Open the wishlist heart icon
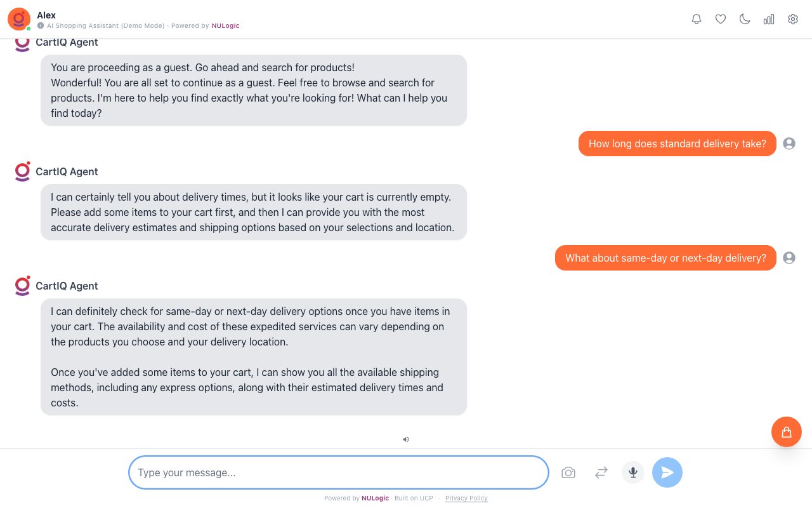This screenshot has height=508, width=812. [x=721, y=19]
